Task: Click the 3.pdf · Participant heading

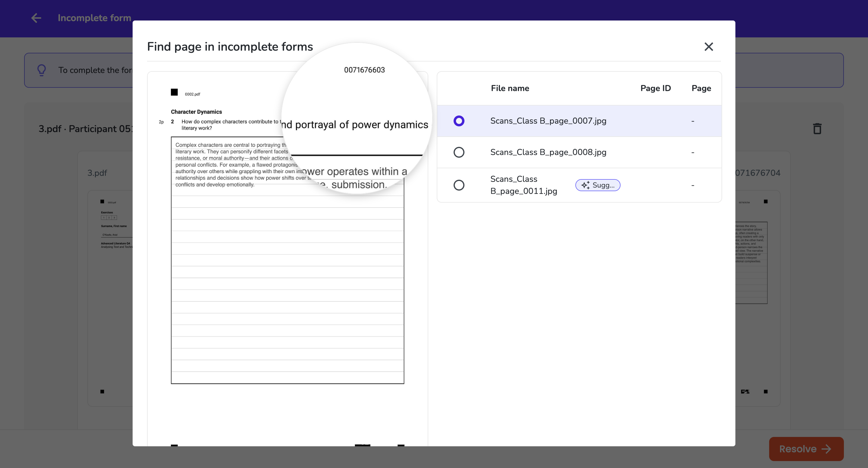Action: (86, 129)
